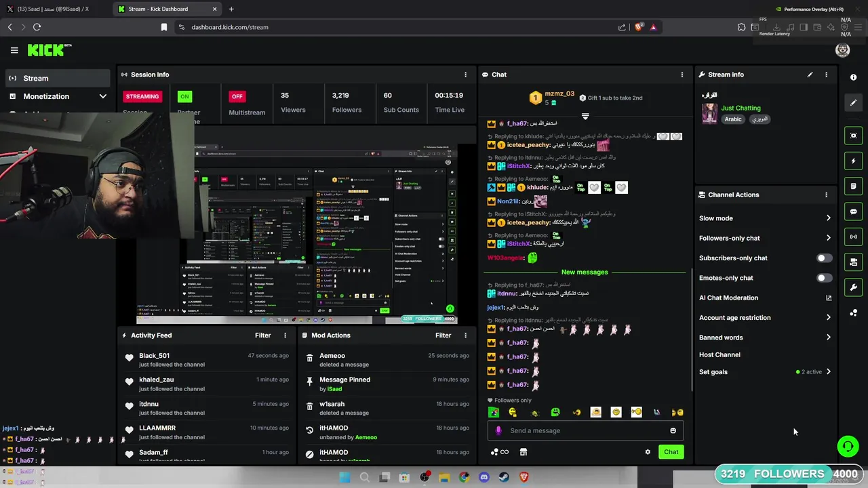
Task: Click the STREAMING status badge
Action: (x=142, y=96)
